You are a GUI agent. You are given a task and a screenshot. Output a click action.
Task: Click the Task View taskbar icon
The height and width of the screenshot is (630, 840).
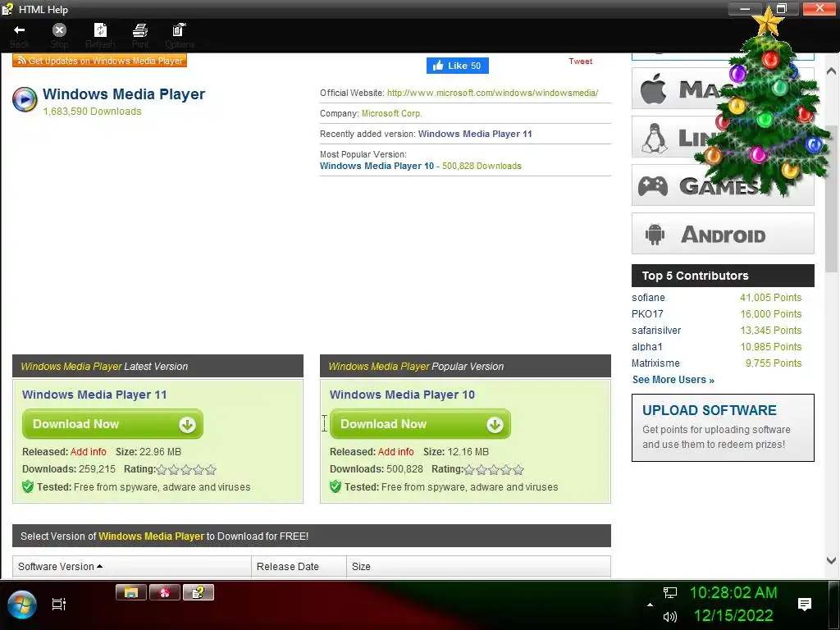coord(58,605)
